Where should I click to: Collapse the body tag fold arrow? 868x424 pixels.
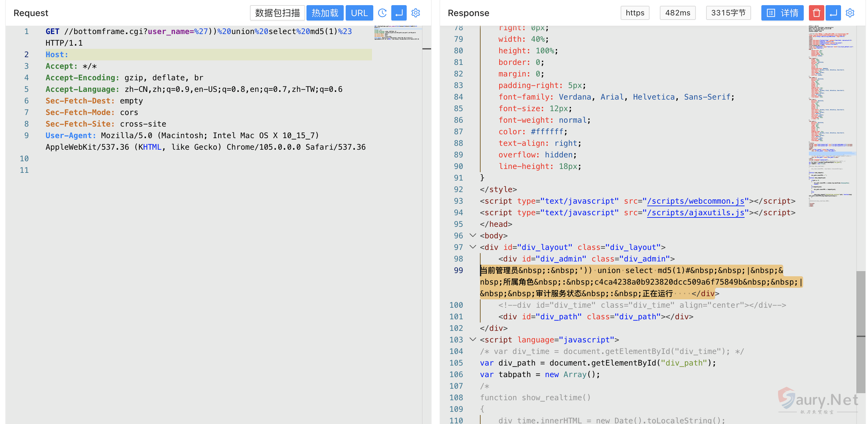tap(473, 235)
